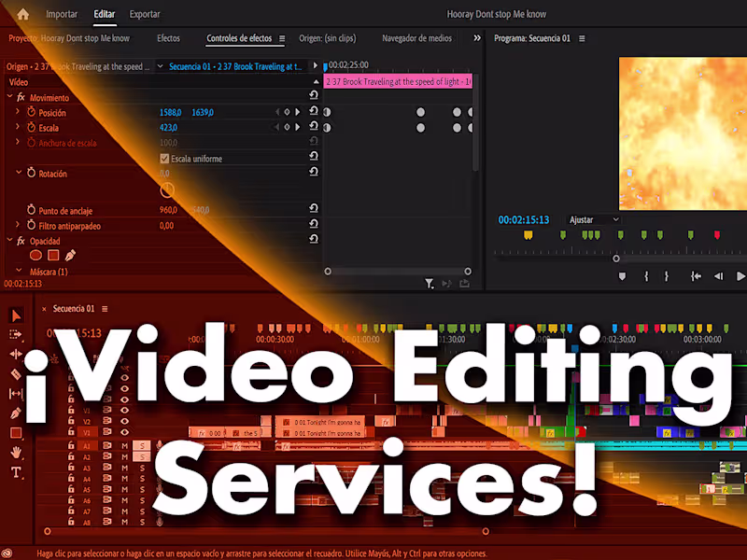The image size is (747, 560).
Task: Solo audio track A1
Action: pyautogui.click(x=142, y=446)
